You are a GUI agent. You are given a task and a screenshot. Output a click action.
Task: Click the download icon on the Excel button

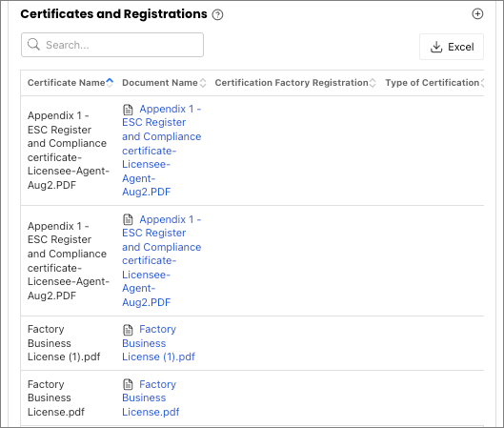436,47
